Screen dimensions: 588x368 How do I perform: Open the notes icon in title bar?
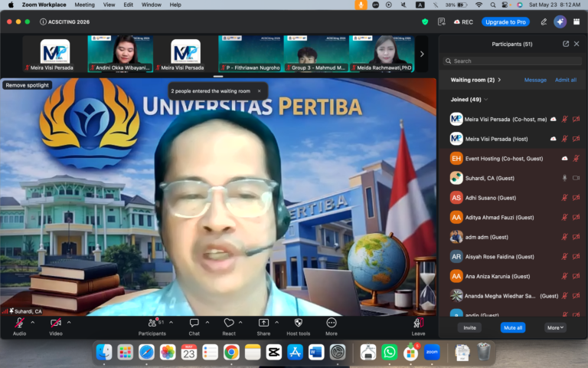coord(441,21)
